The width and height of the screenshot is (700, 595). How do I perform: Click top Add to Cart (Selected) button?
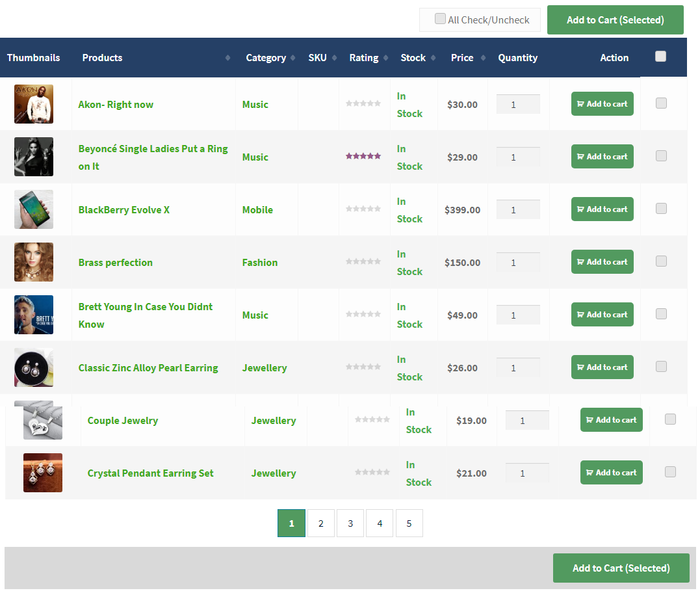[x=615, y=20]
